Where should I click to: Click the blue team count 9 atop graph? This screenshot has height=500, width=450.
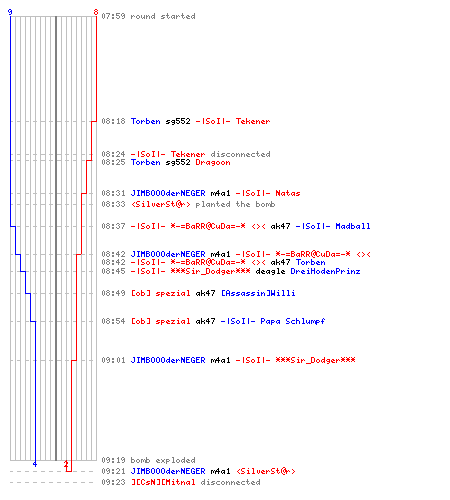click(x=10, y=12)
